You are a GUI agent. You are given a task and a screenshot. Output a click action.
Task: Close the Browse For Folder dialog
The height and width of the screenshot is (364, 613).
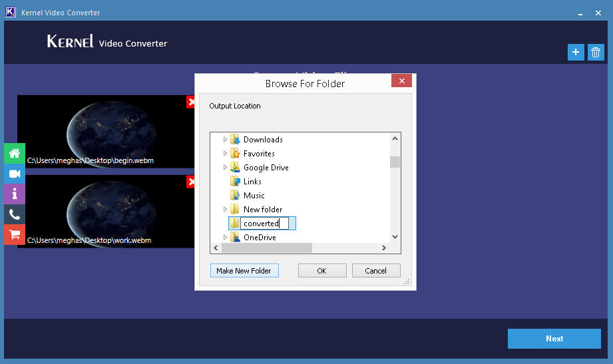(x=401, y=81)
